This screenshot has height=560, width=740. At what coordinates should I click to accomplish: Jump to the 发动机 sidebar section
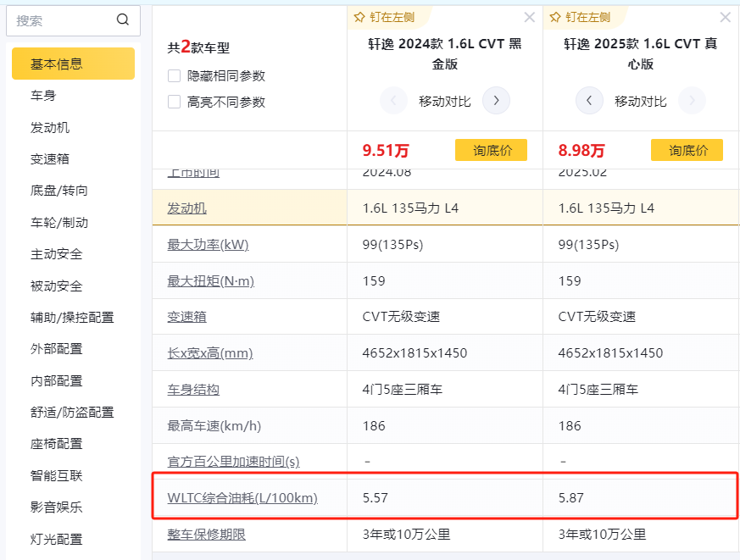[x=50, y=127]
